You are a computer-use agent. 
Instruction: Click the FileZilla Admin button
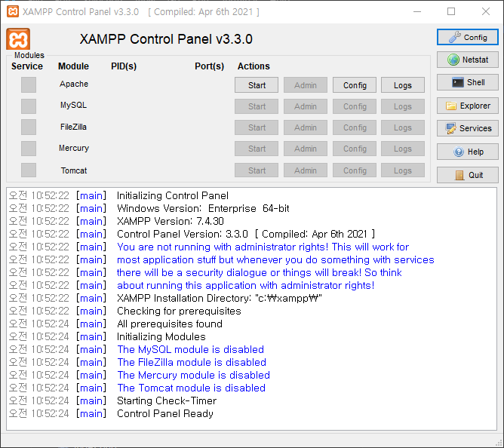click(306, 127)
